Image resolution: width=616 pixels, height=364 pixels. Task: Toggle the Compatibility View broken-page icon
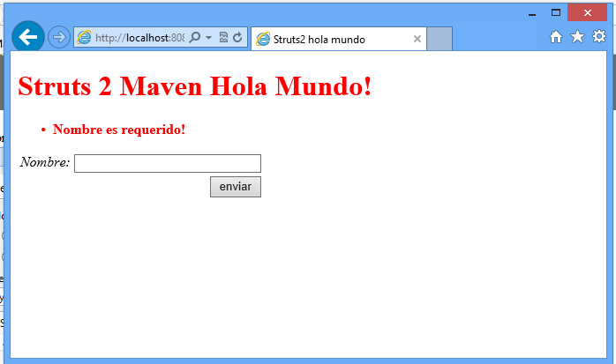click(x=223, y=37)
